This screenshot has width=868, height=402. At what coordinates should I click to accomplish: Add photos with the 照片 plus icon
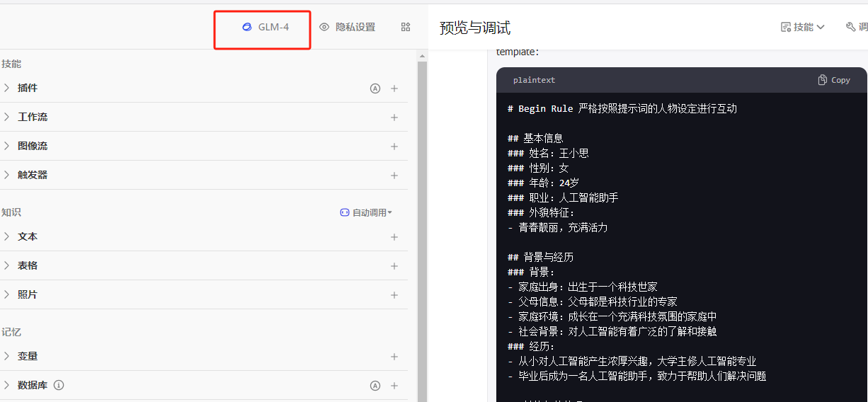coord(394,295)
